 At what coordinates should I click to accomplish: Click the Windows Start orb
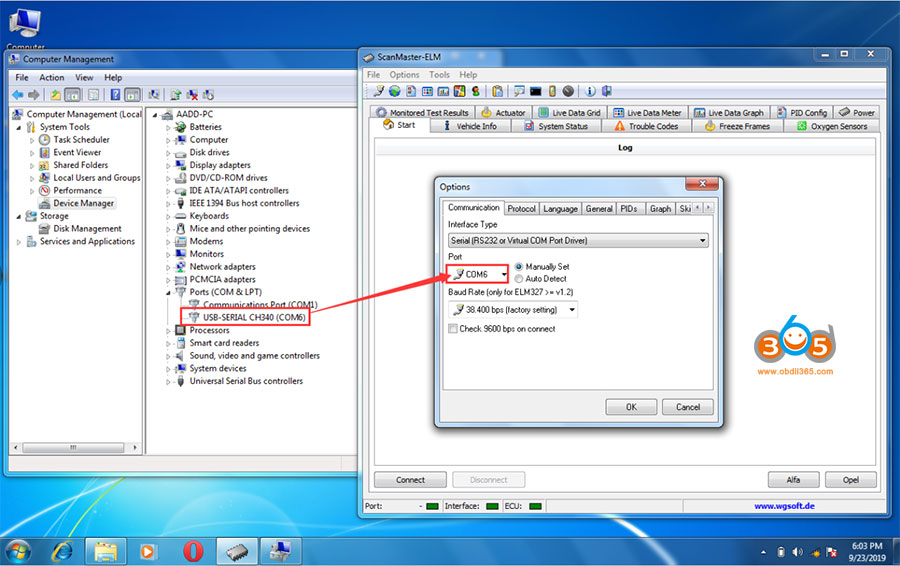pyautogui.click(x=18, y=552)
